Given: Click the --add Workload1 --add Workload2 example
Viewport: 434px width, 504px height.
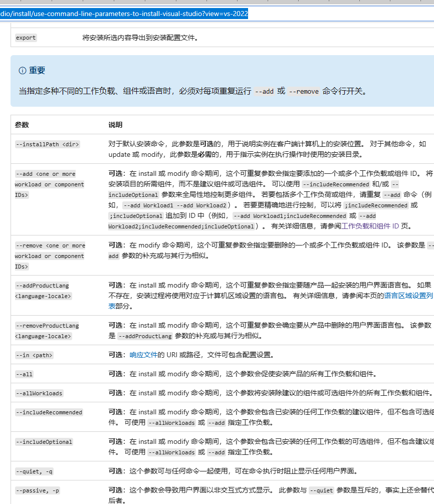Looking at the screenshot, I should click(x=175, y=205).
